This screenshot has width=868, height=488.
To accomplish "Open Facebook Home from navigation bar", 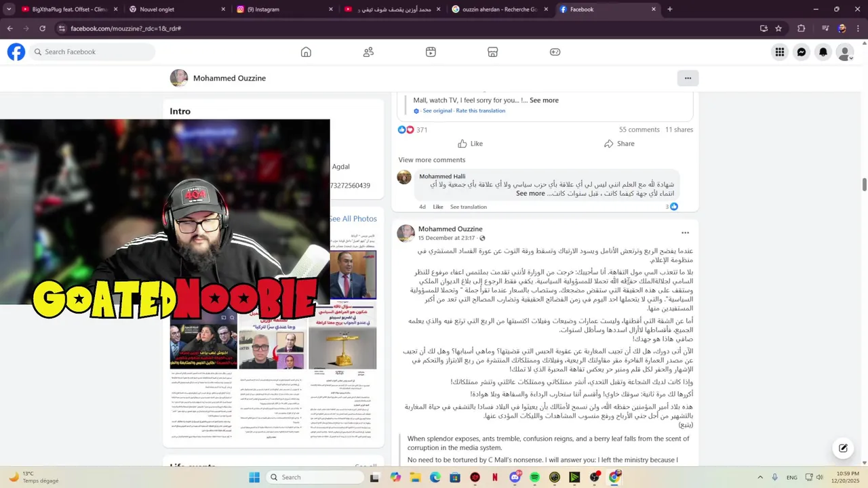I will [x=306, y=52].
